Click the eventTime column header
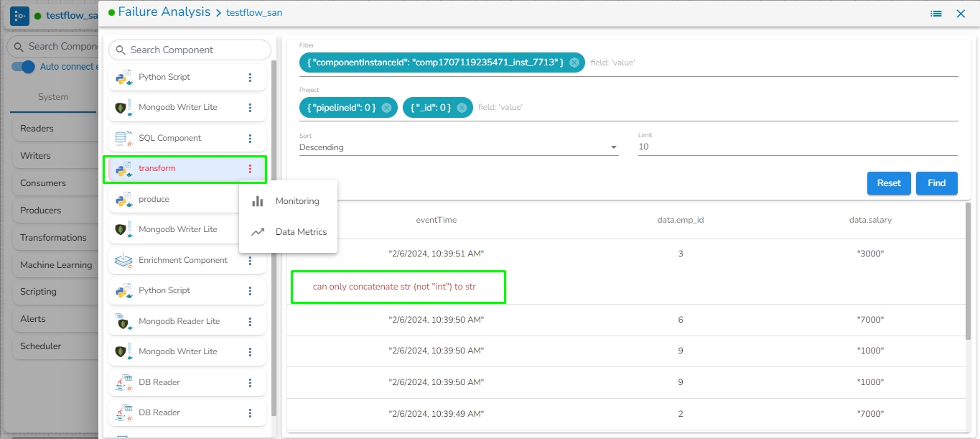 click(x=437, y=220)
